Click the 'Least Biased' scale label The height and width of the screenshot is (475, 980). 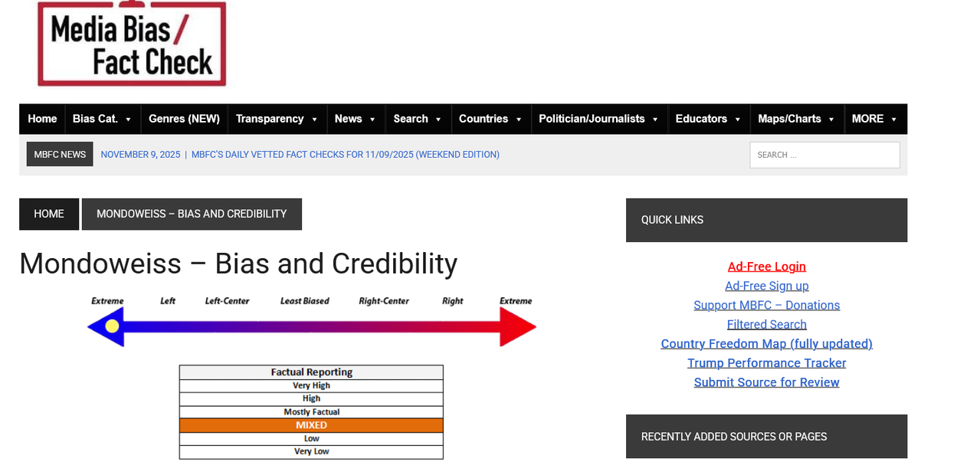(305, 301)
